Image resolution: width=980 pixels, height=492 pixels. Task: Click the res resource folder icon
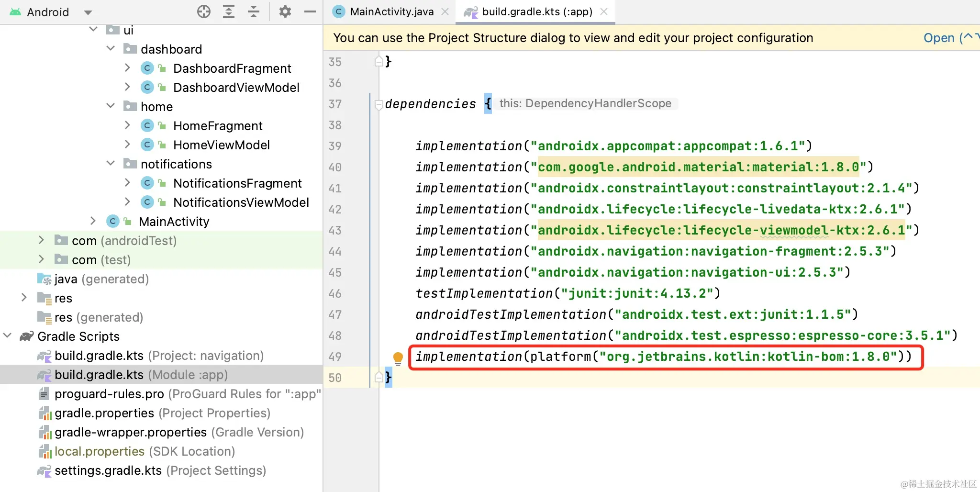pos(44,298)
